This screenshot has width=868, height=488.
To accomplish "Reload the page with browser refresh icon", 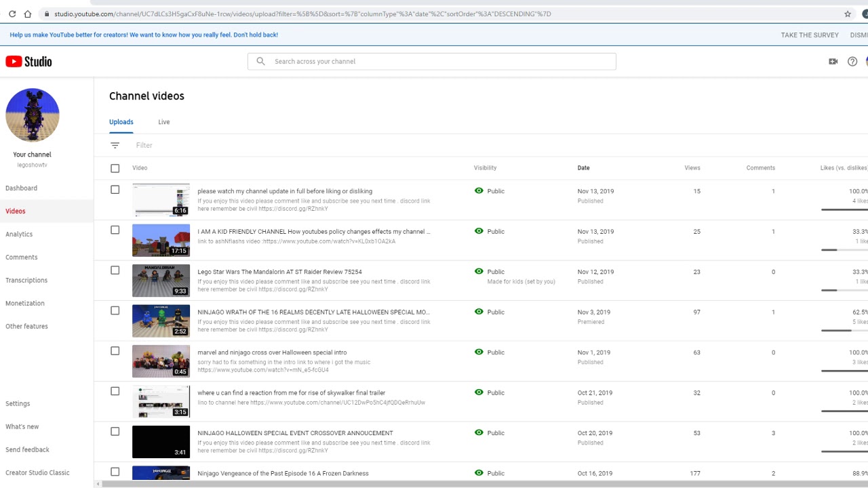I will tap(12, 14).
